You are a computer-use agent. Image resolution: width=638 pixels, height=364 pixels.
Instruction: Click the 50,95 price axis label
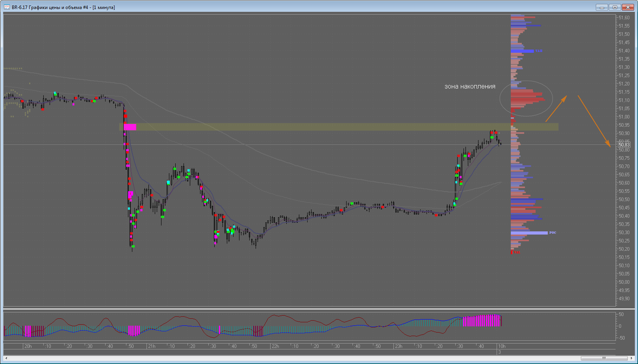point(624,125)
